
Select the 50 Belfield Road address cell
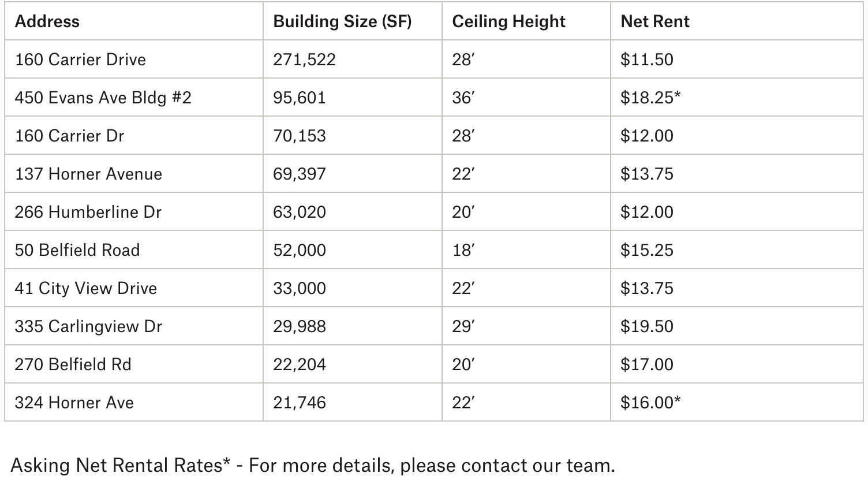pos(77,250)
